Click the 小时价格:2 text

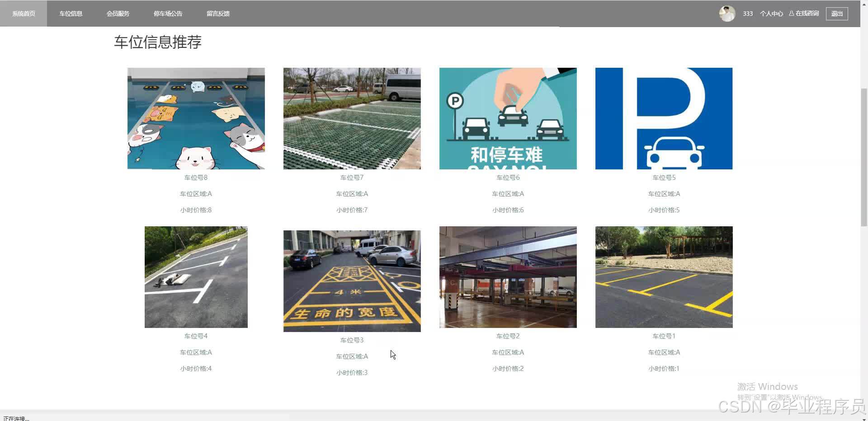[x=508, y=369]
